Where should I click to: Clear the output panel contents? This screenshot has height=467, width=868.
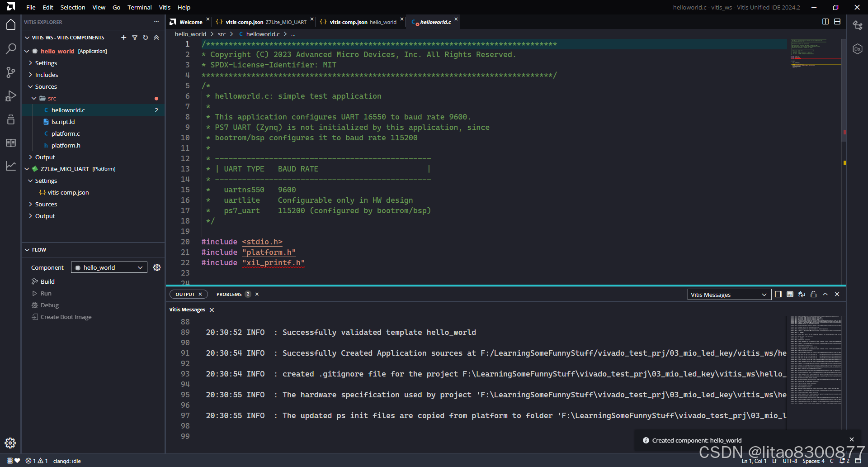790,294
